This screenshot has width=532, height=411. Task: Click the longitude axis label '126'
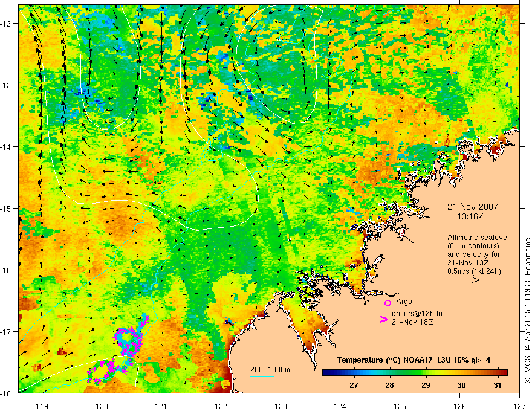[x=459, y=406]
